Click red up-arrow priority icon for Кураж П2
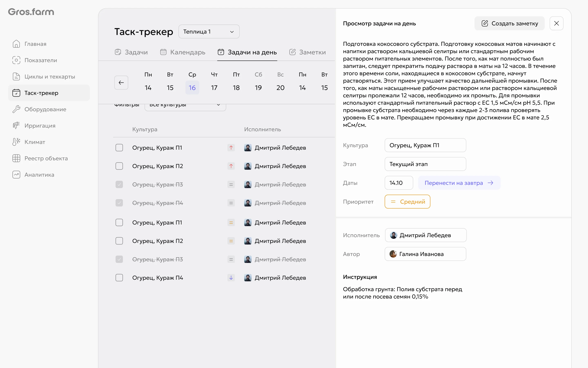588x368 pixels. [231, 166]
